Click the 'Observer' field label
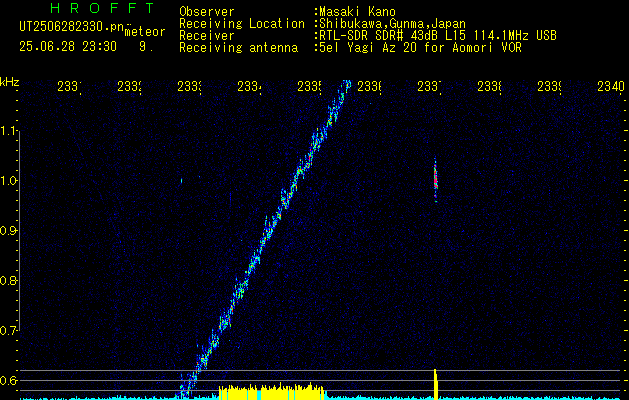Viewport: 629px width, 400px height. click(x=207, y=12)
